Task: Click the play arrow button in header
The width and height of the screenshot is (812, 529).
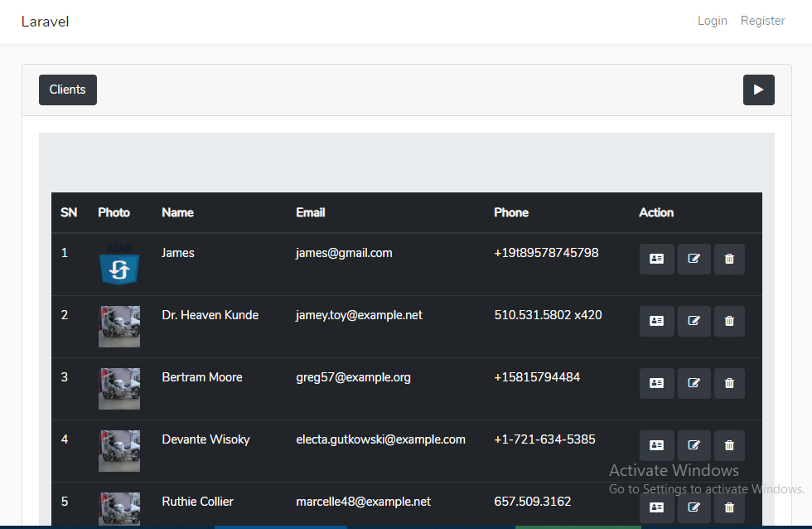Action: pyautogui.click(x=759, y=90)
